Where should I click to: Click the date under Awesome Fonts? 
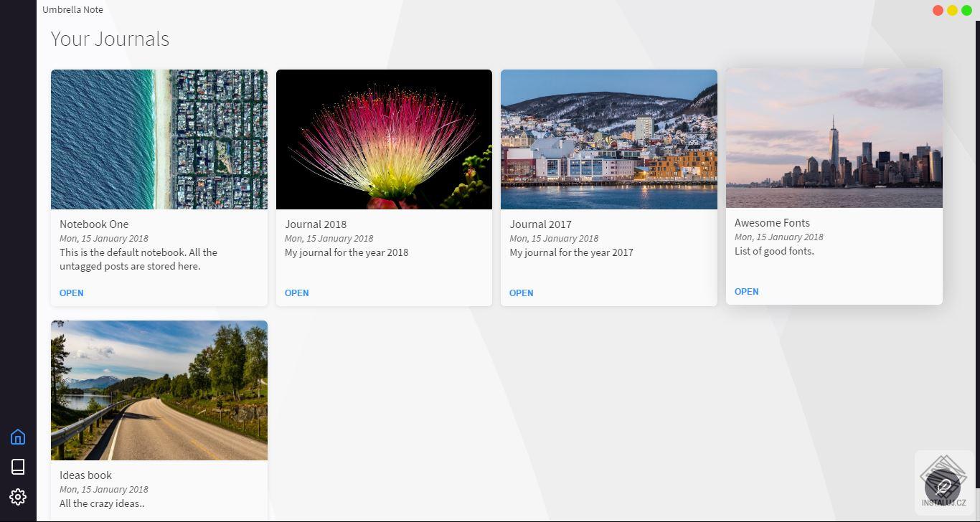tap(779, 237)
